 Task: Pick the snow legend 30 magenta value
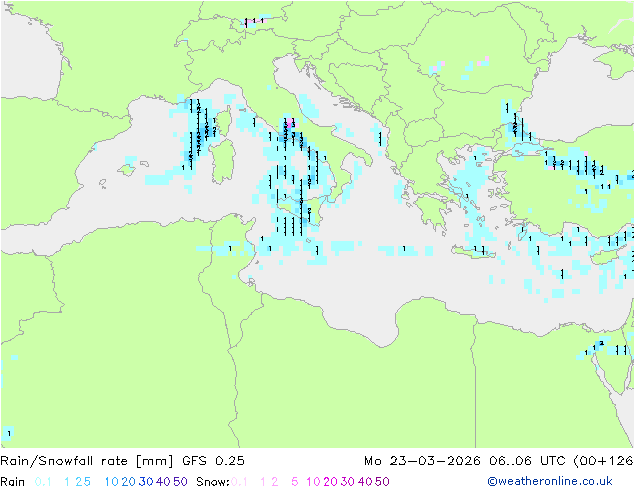pyautogui.click(x=348, y=482)
